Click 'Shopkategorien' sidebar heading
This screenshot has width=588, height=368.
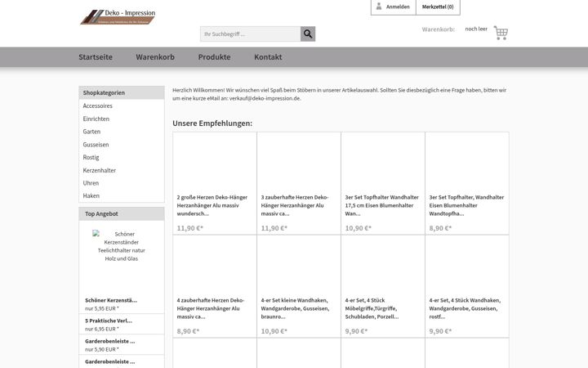[x=104, y=92]
